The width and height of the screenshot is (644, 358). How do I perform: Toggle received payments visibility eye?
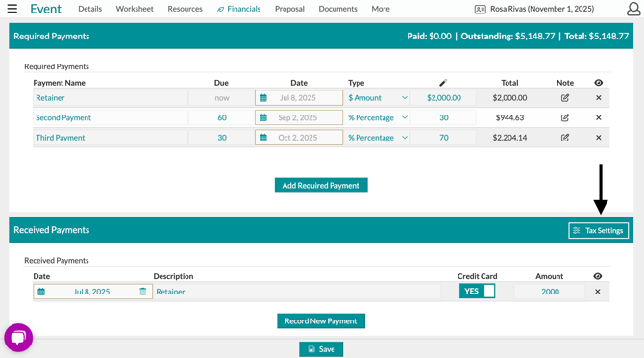598,276
